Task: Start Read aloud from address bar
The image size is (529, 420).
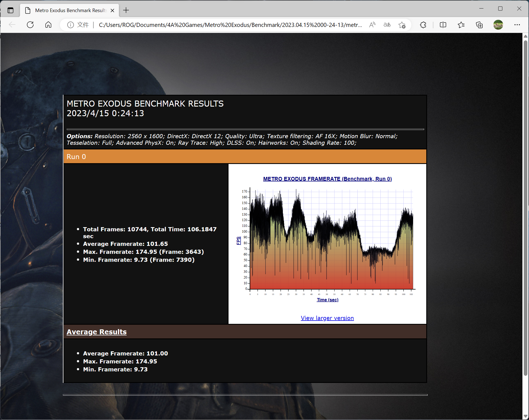Action: 372,25
